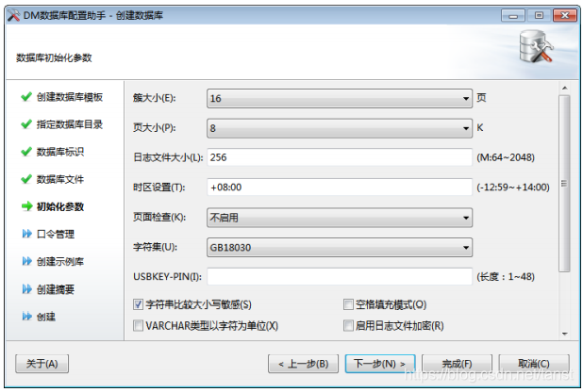Screen dimensions: 583x392
Task: Click the green checkmark beside 指定数据库目录
Action: pos(26,124)
